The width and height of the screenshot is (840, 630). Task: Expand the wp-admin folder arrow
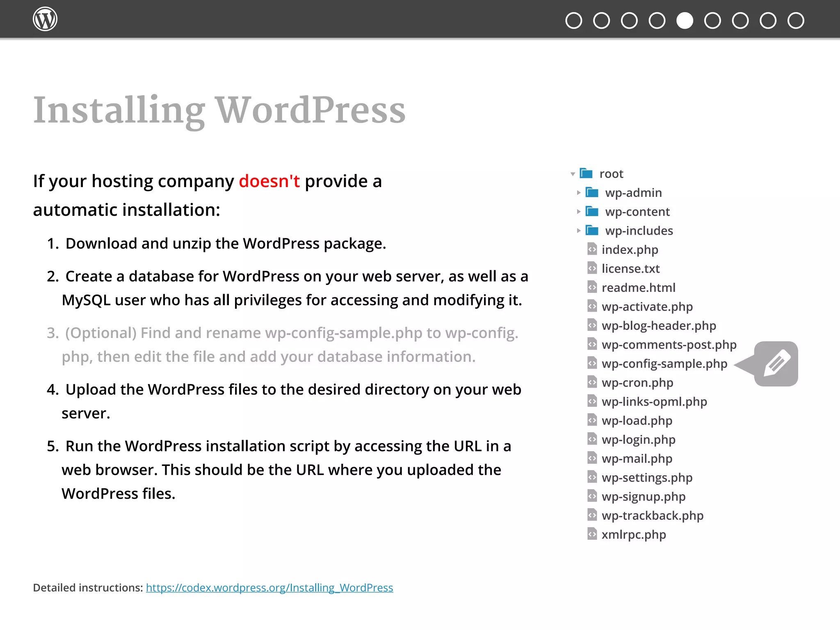[578, 193]
